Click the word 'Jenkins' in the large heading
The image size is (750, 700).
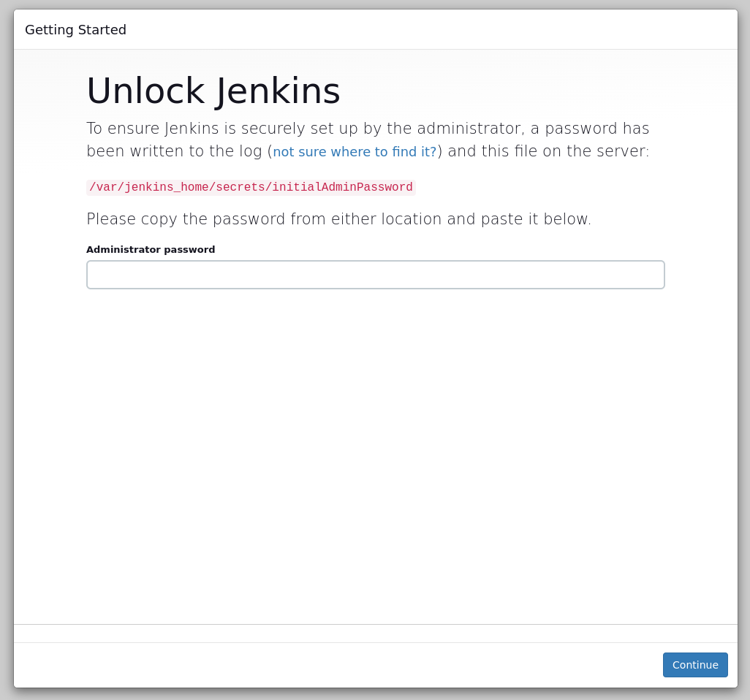[278, 91]
